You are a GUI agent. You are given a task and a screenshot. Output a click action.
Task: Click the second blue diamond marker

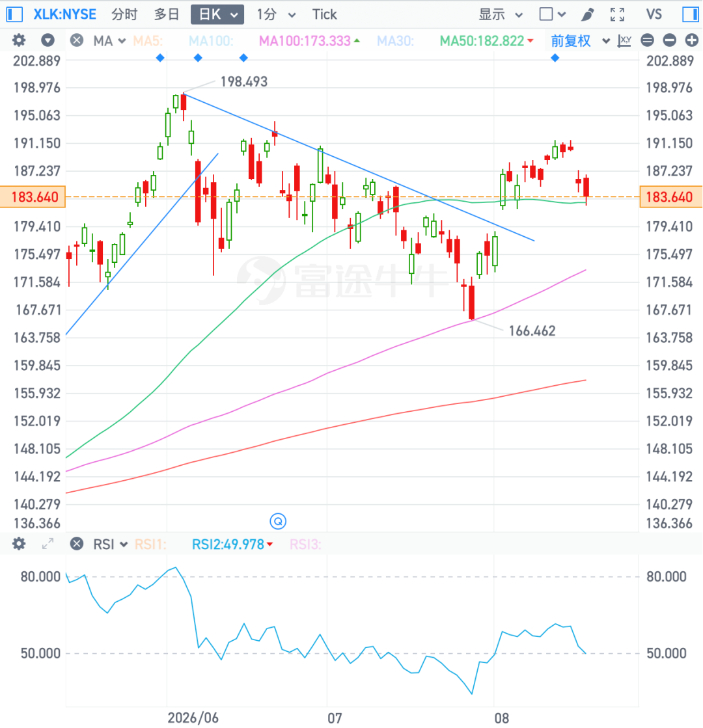[198, 58]
